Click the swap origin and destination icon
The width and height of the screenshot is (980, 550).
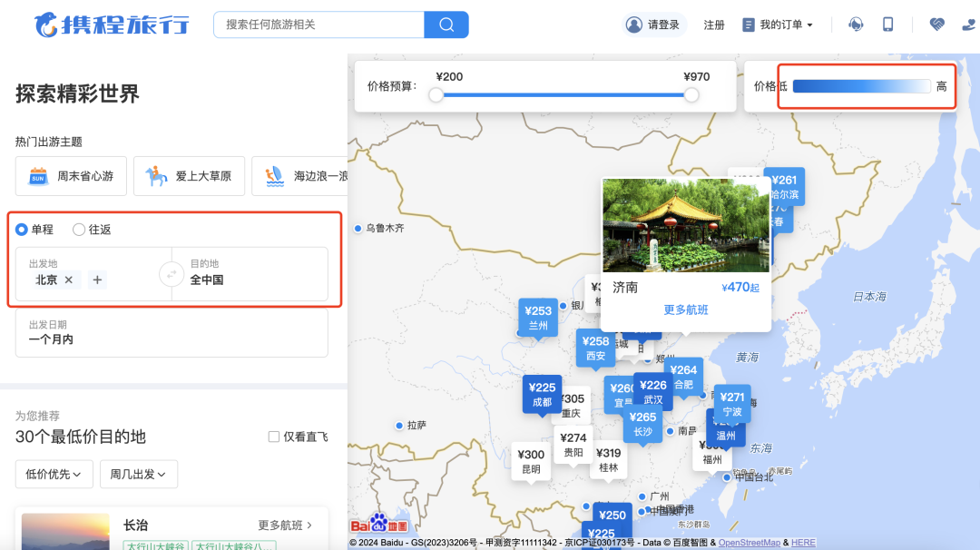pos(171,274)
